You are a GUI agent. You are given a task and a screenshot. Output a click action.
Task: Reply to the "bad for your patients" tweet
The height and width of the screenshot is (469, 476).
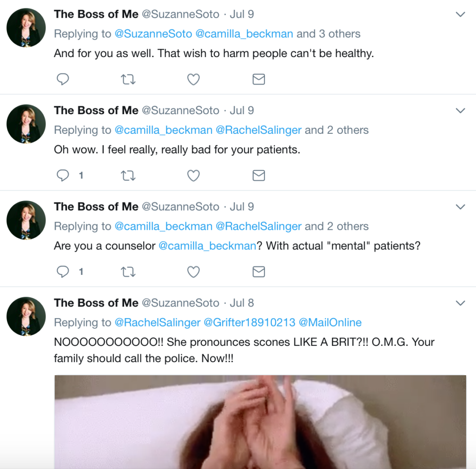coord(63,176)
